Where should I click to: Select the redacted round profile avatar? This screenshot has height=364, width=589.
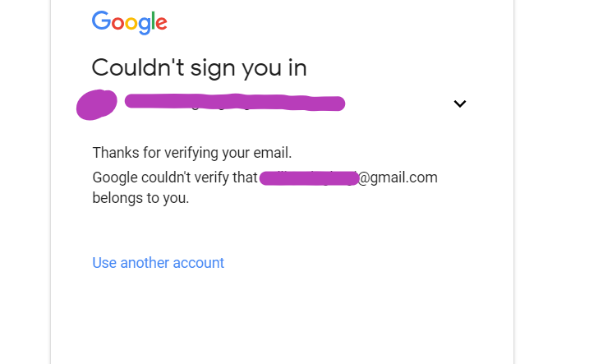tap(97, 104)
